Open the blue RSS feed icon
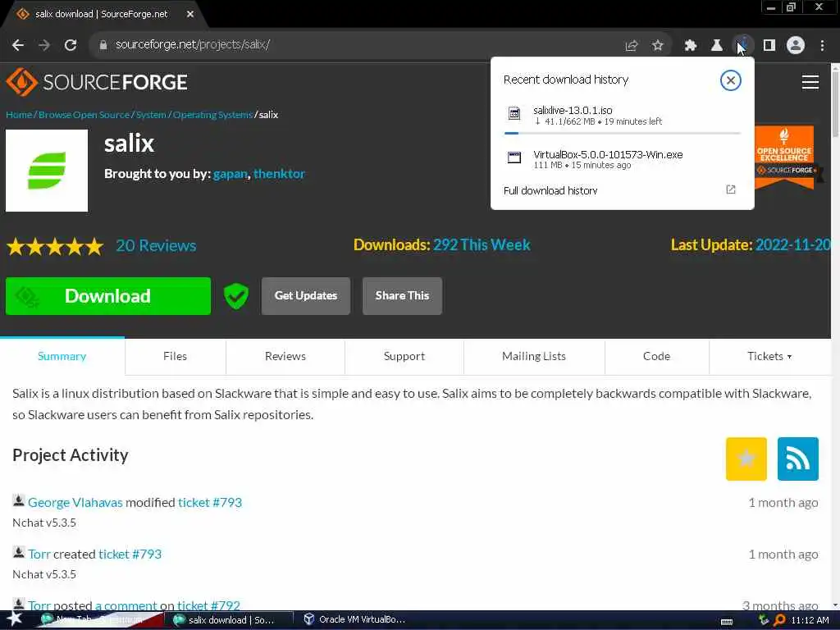The image size is (840, 630). [797, 459]
